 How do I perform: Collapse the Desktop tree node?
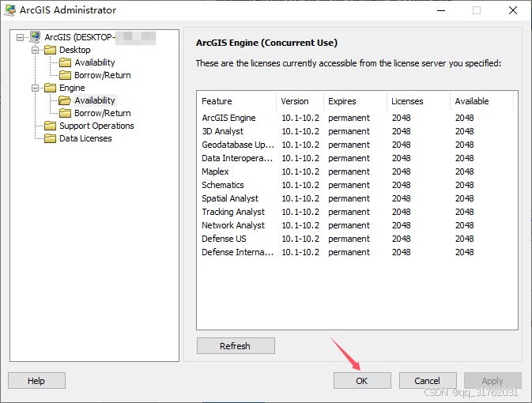coord(36,51)
